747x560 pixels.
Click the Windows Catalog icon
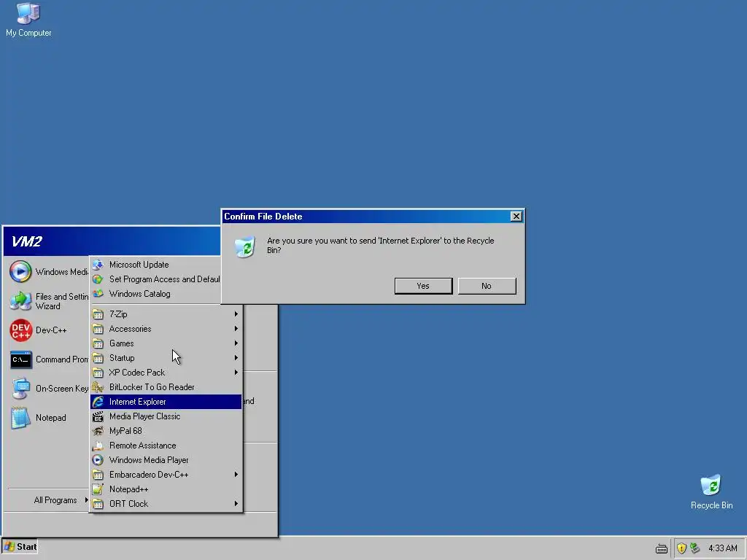[98, 294]
